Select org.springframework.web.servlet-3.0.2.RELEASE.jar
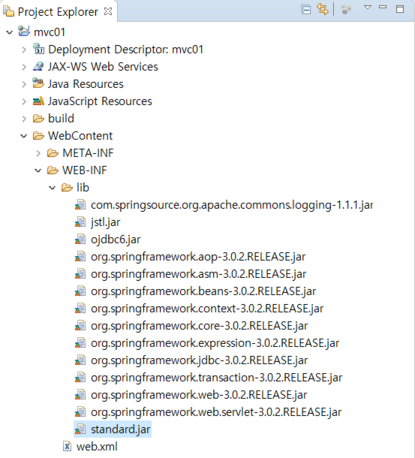This screenshot has width=415, height=458. [x=216, y=412]
